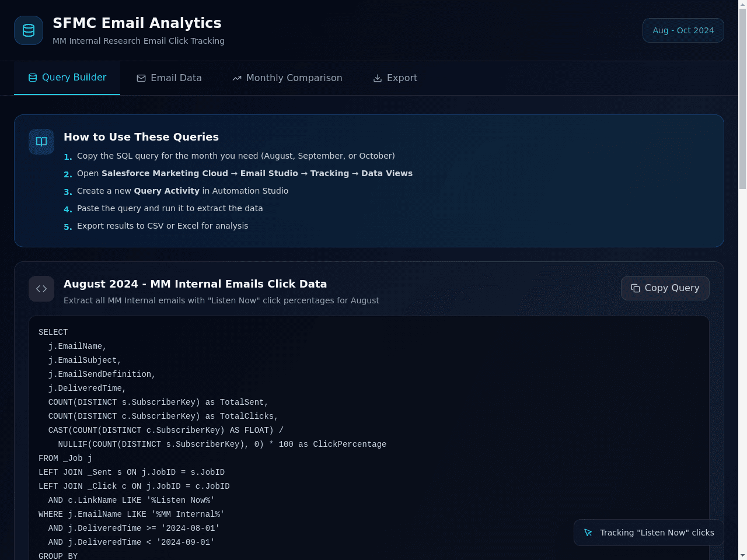This screenshot has height=560, width=747.
Task: Click step 1 Copy the SQL query text
Action: tap(236, 156)
